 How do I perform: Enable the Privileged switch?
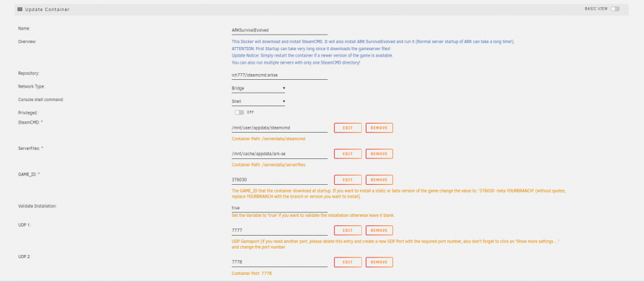(239, 113)
